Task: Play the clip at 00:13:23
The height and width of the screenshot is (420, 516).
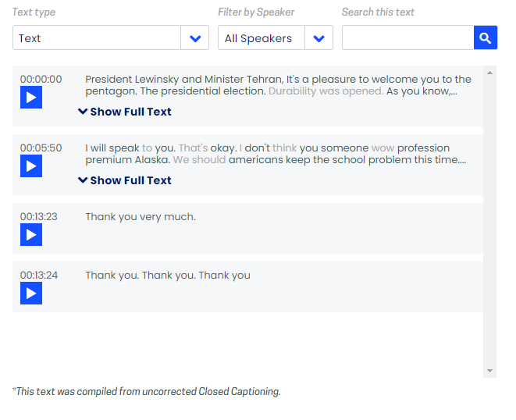Action: coord(31,235)
